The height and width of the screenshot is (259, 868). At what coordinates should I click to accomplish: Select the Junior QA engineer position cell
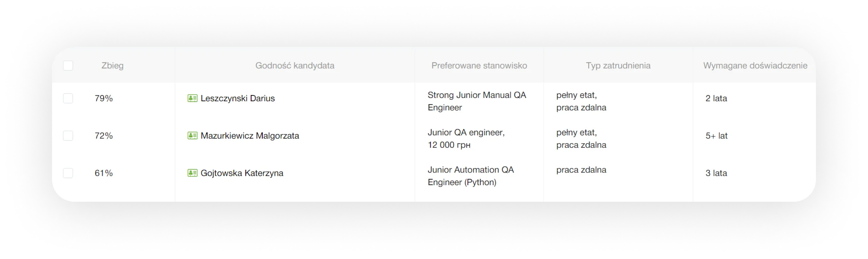(x=466, y=133)
